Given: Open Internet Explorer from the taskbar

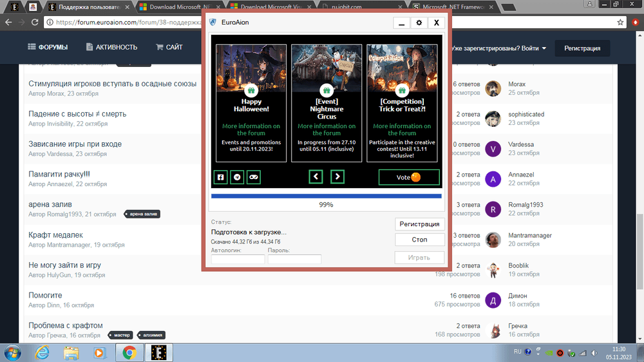Looking at the screenshot, I should (43, 352).
